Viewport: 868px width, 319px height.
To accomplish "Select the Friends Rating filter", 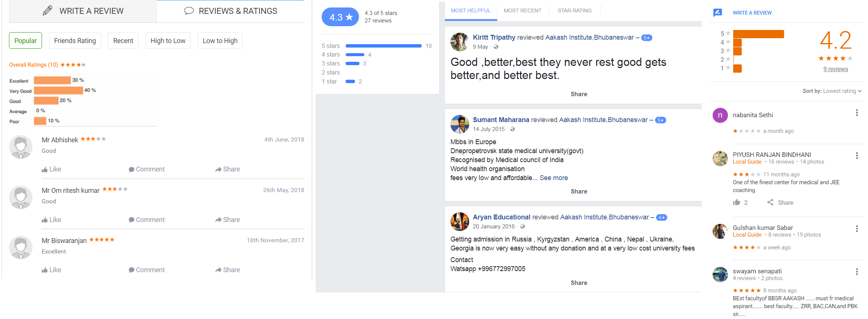I will click(75, 40).
